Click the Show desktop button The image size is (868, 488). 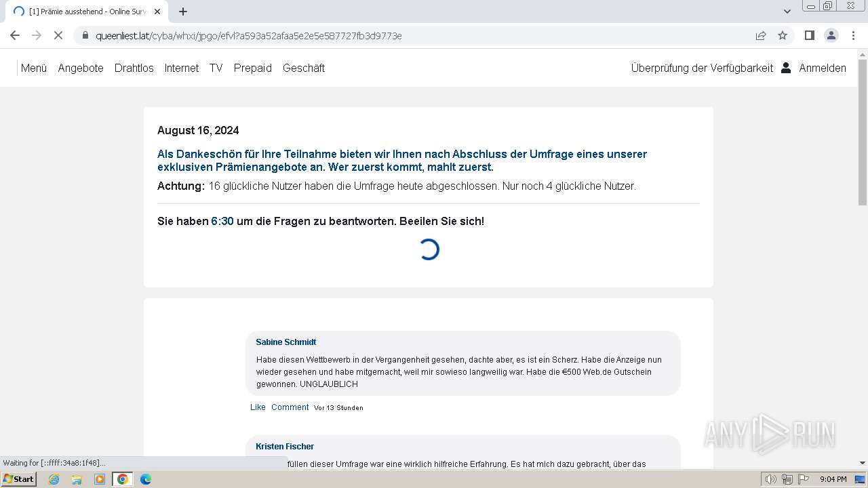(860, 479)
